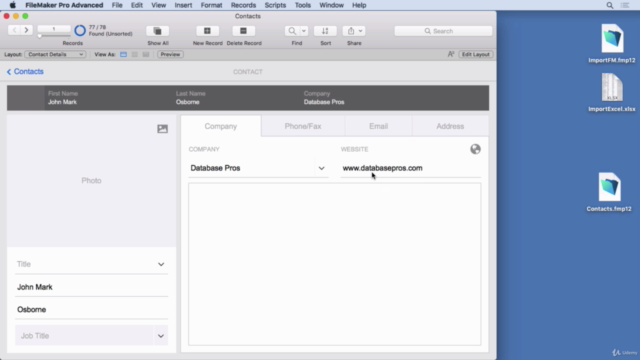640x360 pixels.
Task: Open the View menu
Action: pyautogui.click(x=158, y=5)
